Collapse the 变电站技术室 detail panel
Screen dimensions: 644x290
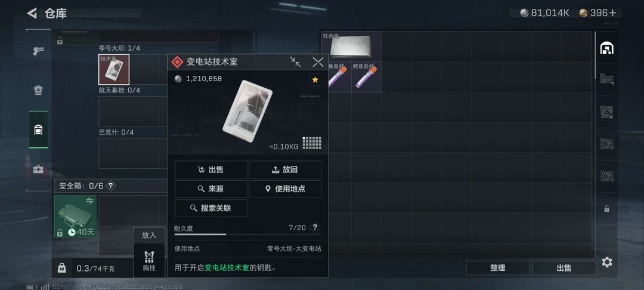pyautogui.click(x=295, y=62)
